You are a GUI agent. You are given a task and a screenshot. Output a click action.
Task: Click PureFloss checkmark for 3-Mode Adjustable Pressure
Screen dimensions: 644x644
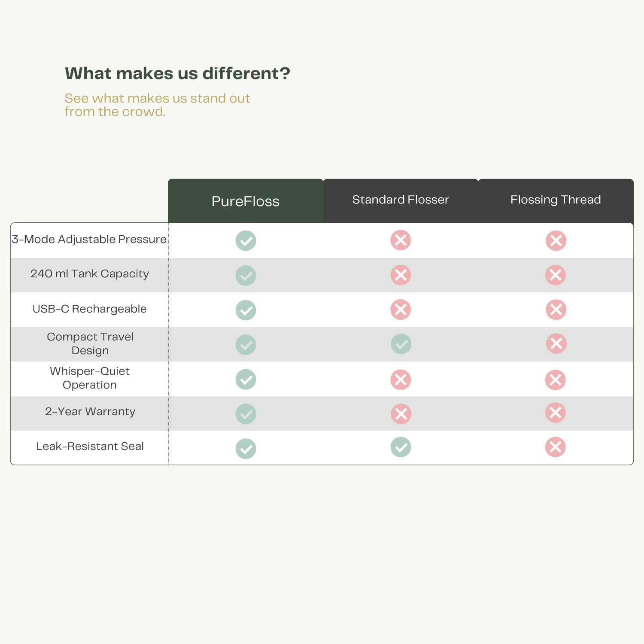pos(246,240)
